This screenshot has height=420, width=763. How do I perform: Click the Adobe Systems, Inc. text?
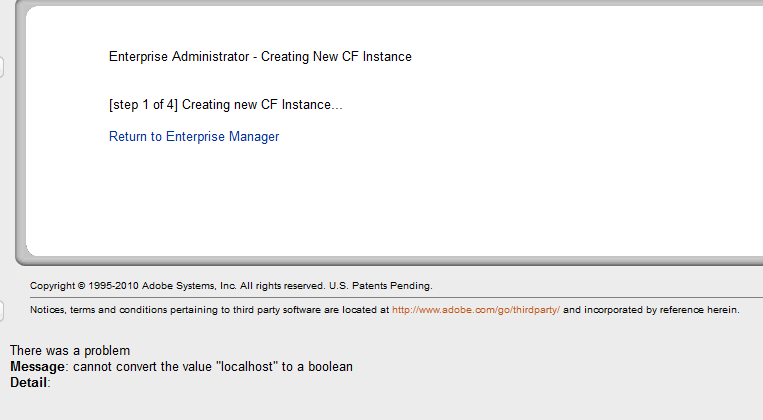pos(186,286)
